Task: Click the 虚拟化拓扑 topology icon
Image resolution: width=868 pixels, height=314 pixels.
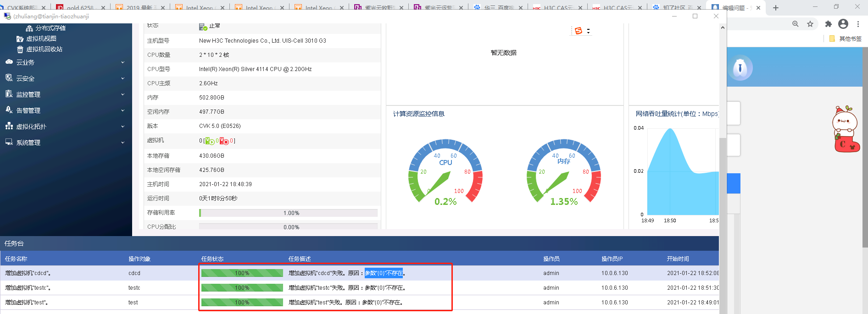Action: click(9, 126)
